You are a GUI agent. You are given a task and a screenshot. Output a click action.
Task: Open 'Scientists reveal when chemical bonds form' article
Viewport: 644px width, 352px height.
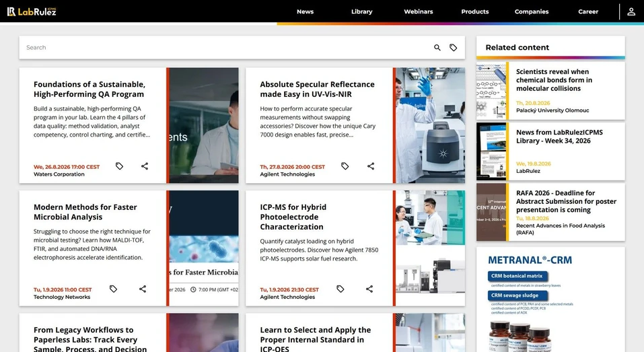(554, 80)
